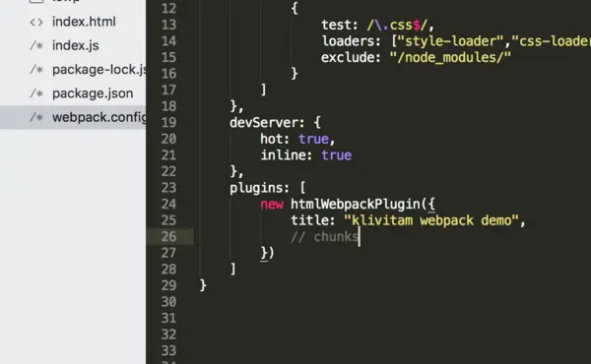Click the "style-loader" string
The height and width of the screenshot is (364, 591).
click(x=450, y=41)
